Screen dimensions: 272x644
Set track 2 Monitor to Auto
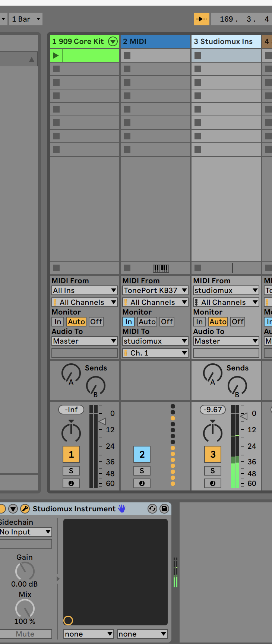tap(147, 322)
